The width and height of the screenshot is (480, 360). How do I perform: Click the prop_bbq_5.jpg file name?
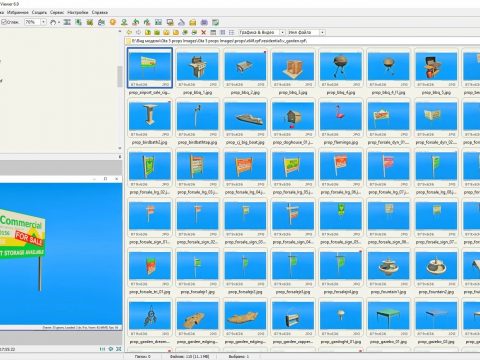(436, 93)
